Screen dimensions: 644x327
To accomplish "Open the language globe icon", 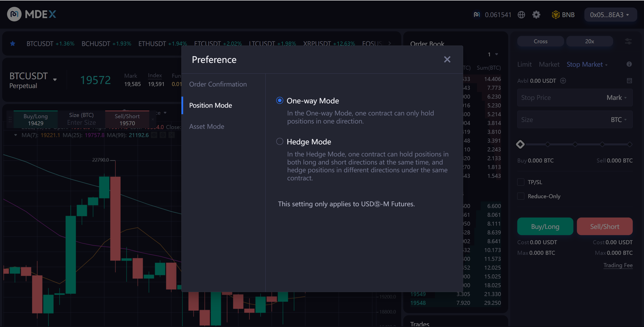I will (521, 15).
